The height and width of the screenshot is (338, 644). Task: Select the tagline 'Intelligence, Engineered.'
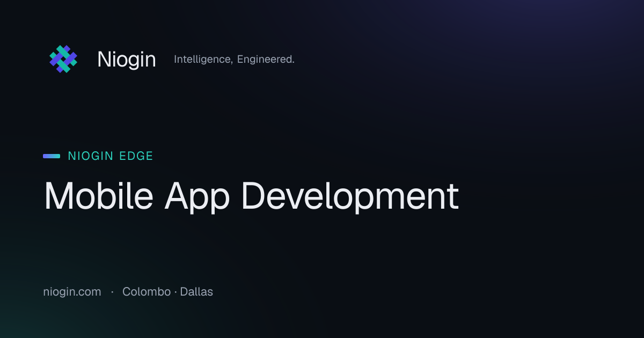pos(234,60)
